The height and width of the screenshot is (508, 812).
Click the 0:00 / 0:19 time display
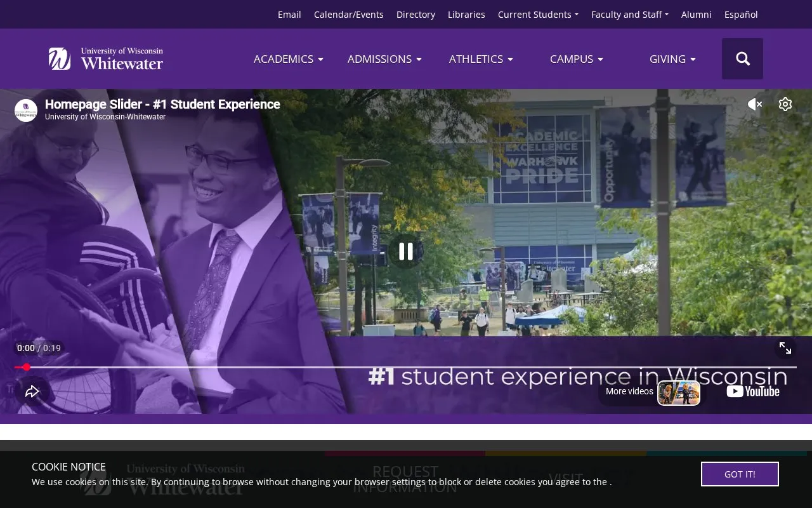click(x=39, y=348)
